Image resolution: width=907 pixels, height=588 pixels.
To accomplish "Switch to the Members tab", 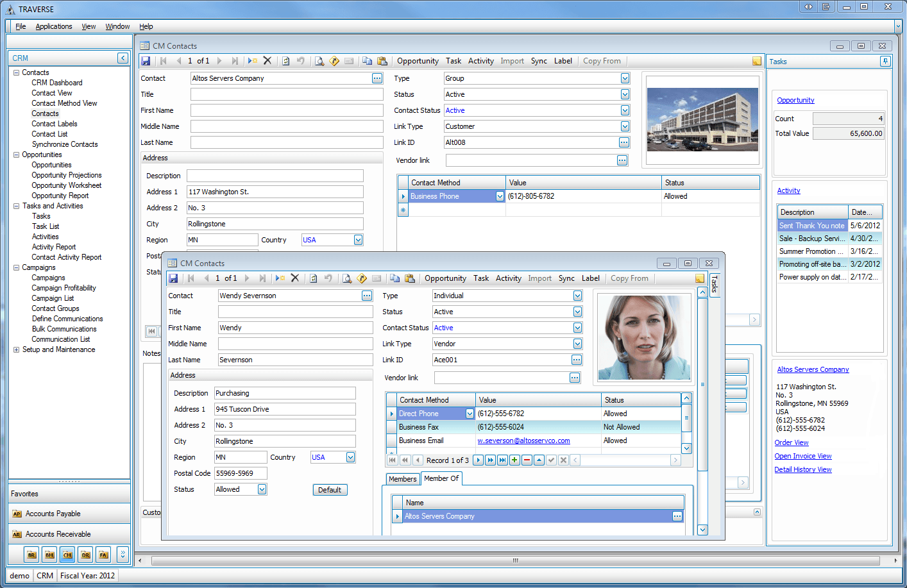I will [402, 478].
